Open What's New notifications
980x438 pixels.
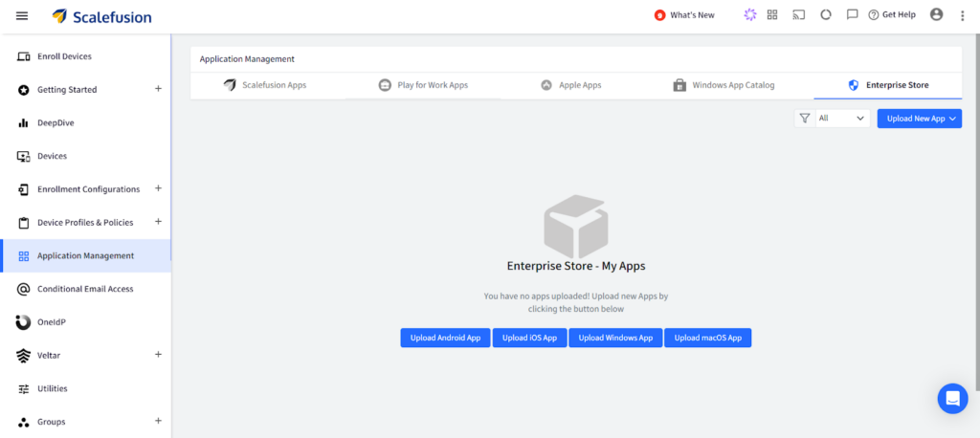[x=684, y=15]
